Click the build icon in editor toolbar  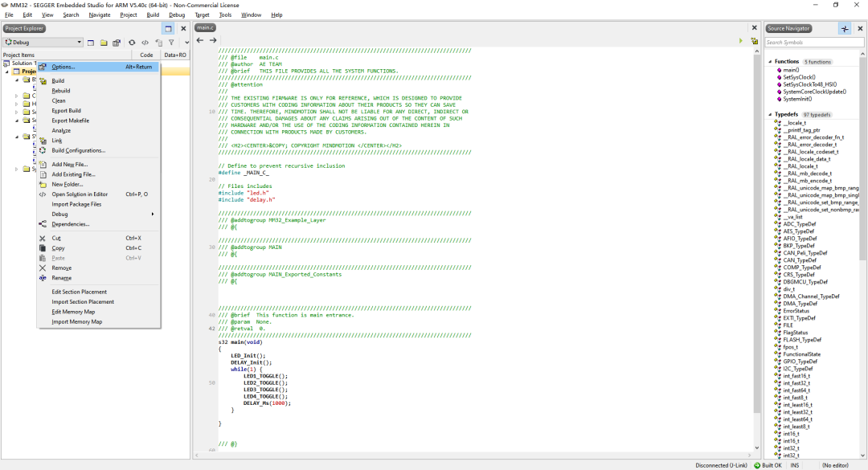click(x=754, y=41)
